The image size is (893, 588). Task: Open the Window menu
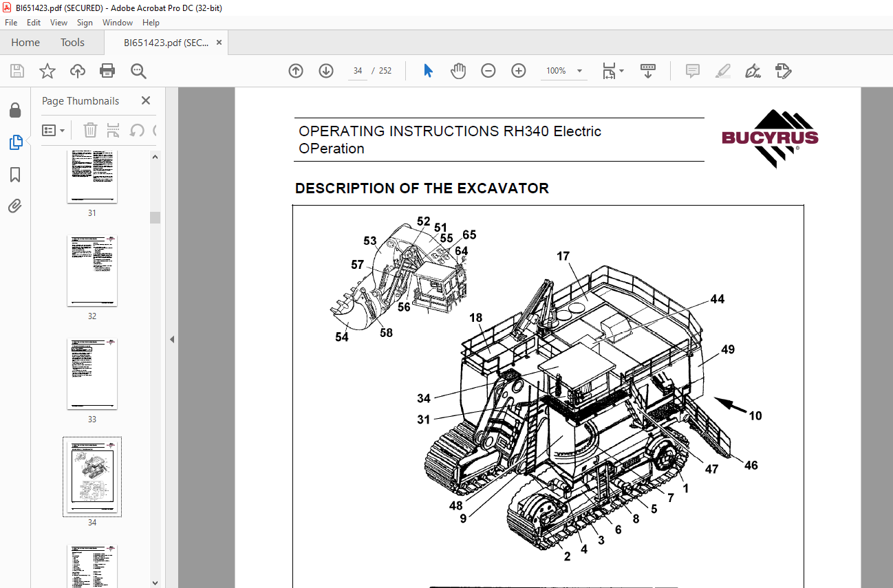(x=118, y=23)
